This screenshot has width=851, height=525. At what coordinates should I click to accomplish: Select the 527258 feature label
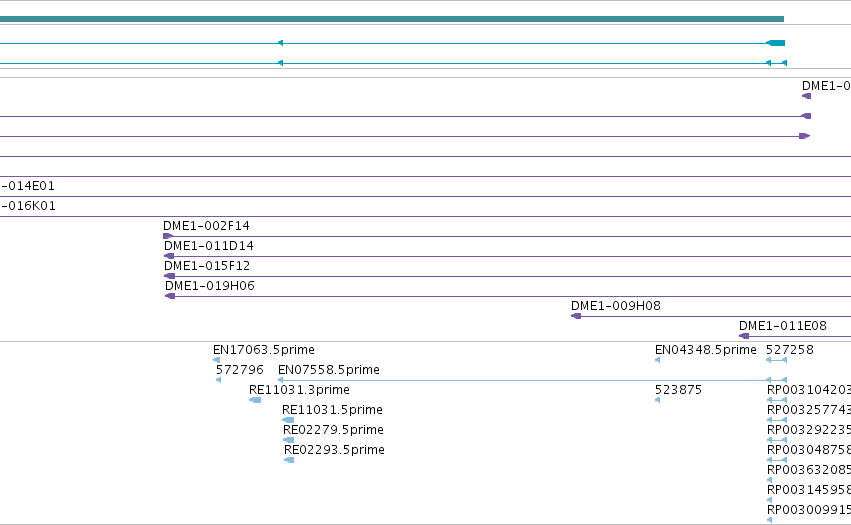[x=790, y=350]
